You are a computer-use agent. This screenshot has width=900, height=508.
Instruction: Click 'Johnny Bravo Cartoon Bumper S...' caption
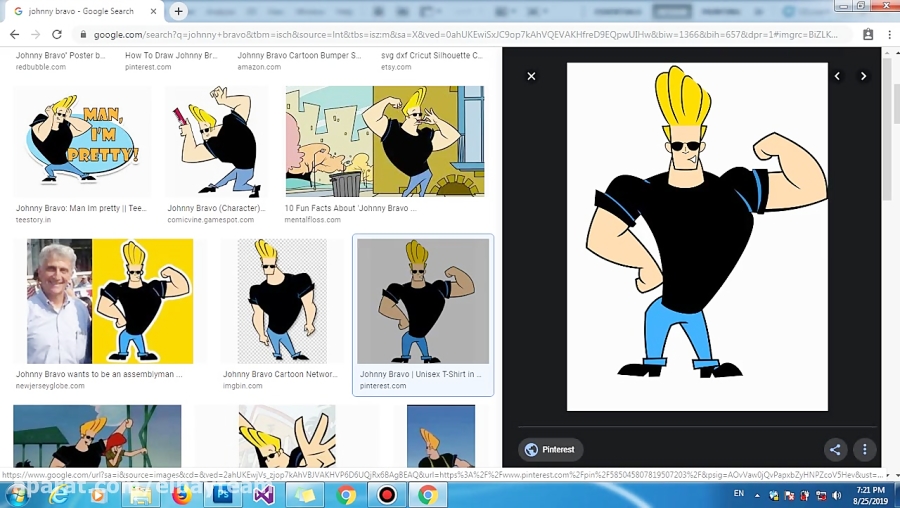tap(300, 56)
